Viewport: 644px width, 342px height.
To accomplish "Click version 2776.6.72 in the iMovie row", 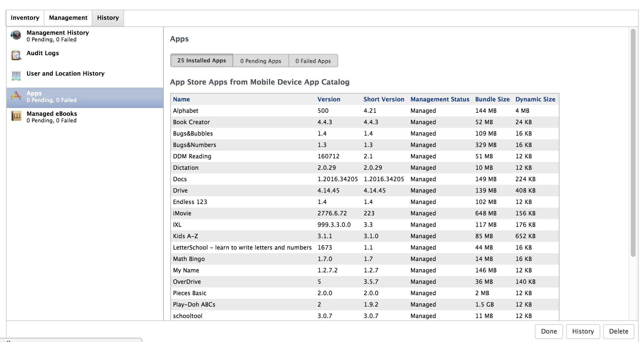I will 332,213.
